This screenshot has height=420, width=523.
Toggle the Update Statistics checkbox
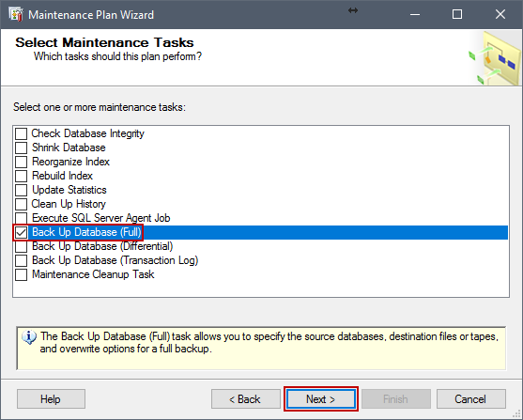pyautogui.click(x=21, y=190)
